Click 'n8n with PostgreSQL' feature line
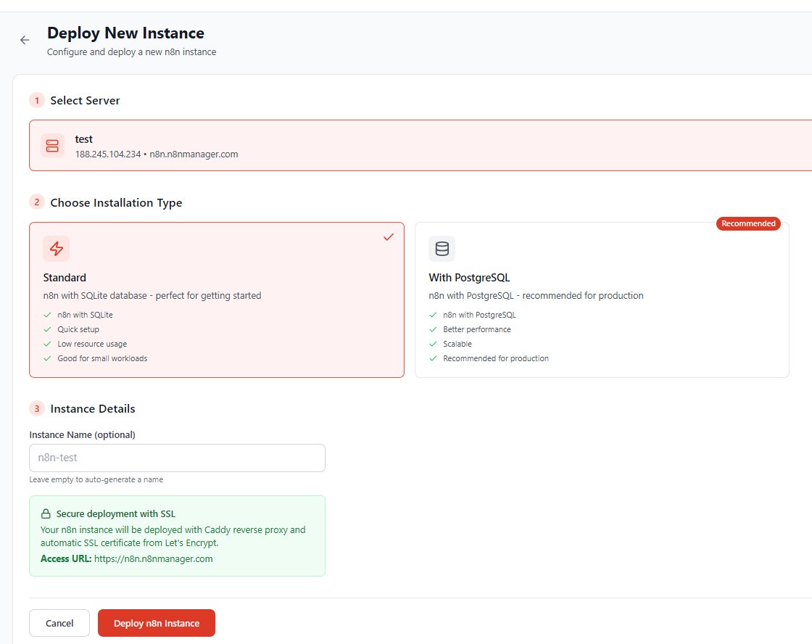Viewport: 812px width, 644px height. click(x=479, y=315)
